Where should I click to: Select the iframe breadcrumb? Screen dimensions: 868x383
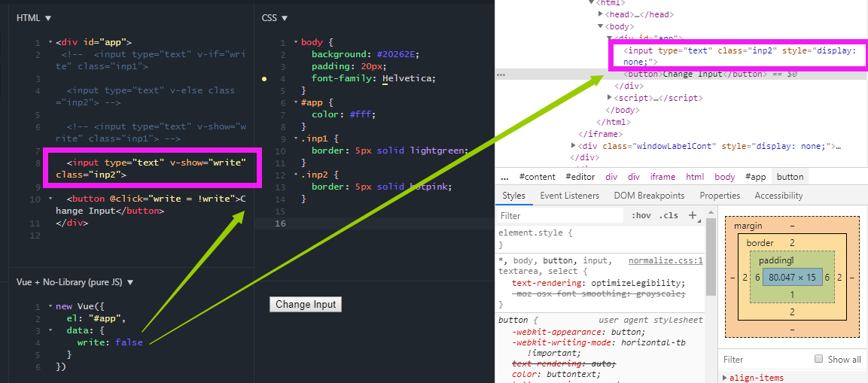pyautogui.click(x=662, y=177)
